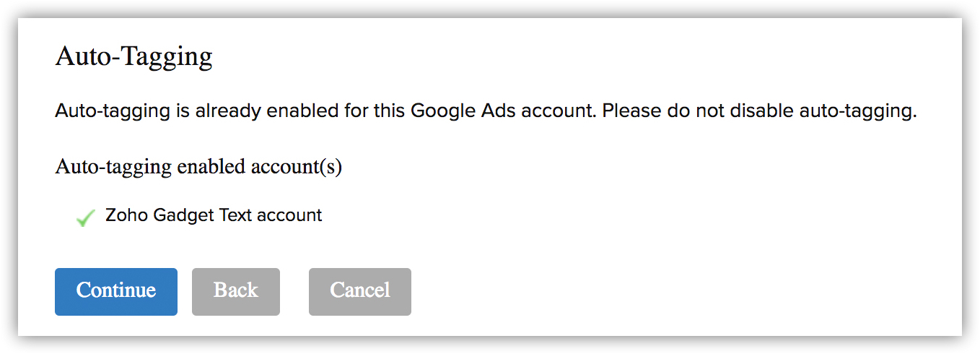Click the Auto-Tagging dialog heading

pos(134,56)
